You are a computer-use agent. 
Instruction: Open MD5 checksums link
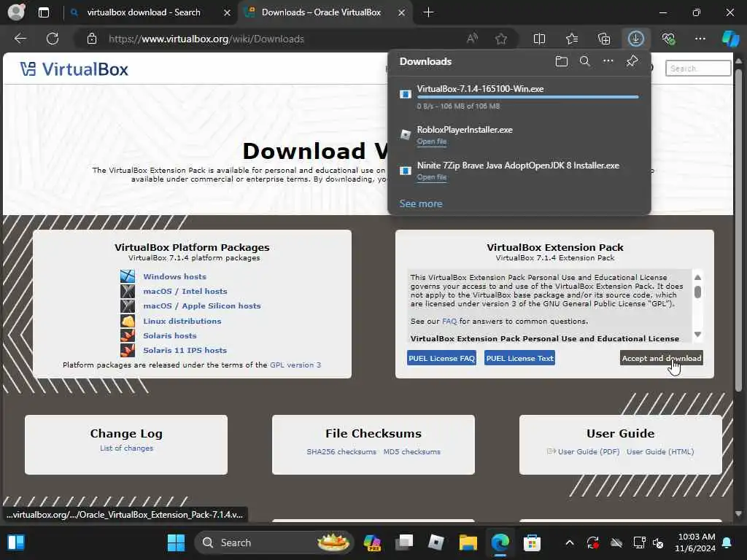click(411, 451)
